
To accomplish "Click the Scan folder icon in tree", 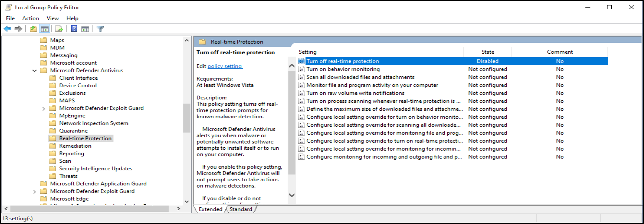I will click(x=52, y=161).
